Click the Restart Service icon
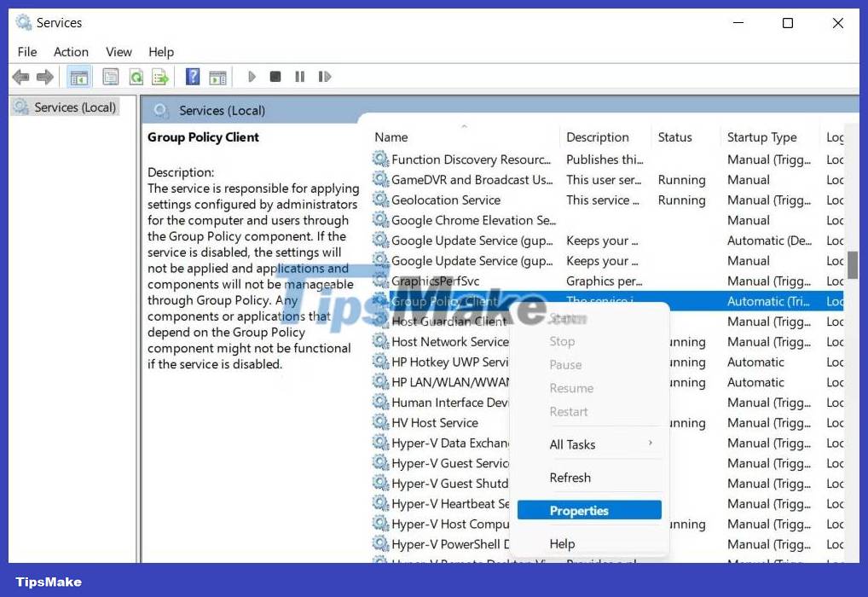The height and width of the screenshot is (597, 868). point(325,76)
